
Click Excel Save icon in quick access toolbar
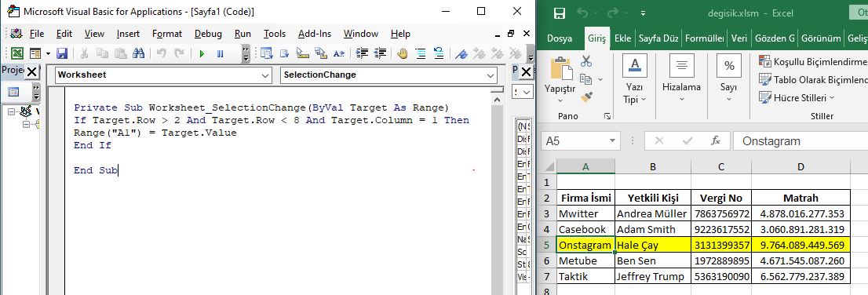(560, 13)
